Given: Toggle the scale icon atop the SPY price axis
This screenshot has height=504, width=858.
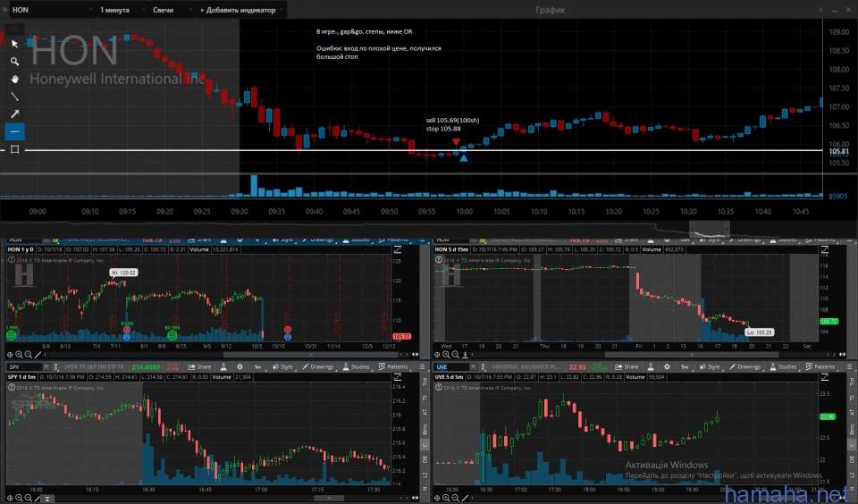Looking at the screenshot, I should [x=398, y=377].
